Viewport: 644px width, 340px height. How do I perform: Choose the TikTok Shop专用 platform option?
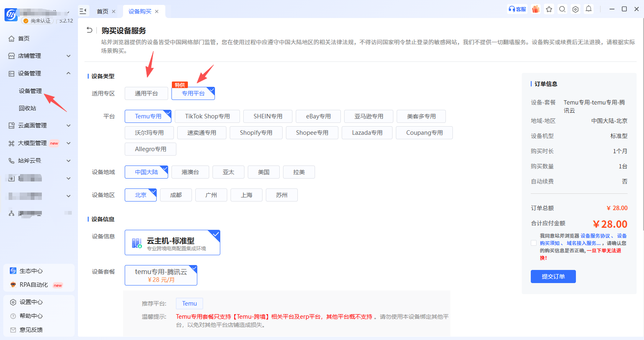(x=208, y=116)
